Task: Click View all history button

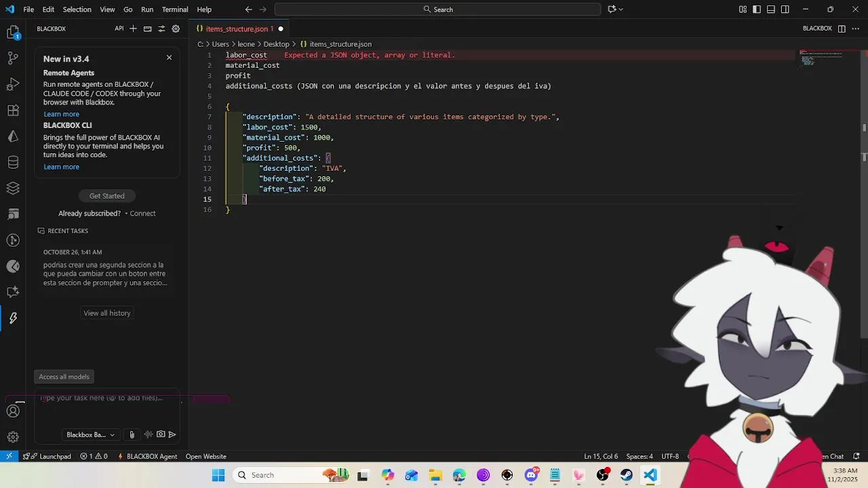Action: pyautogui.click(x=107, y=313)
